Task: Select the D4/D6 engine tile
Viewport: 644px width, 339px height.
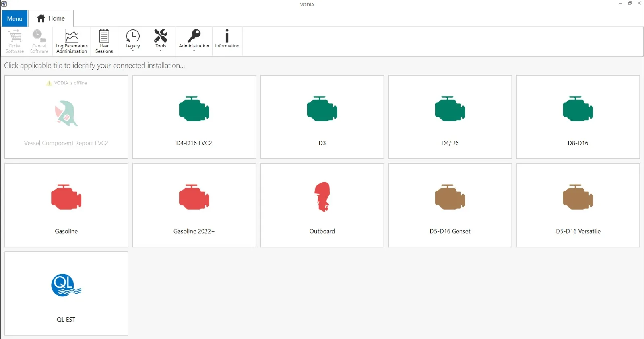Action: pos(450,117)
